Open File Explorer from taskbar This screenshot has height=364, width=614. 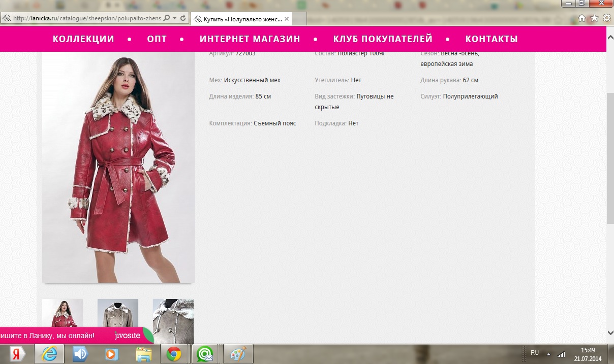(144, 354)
